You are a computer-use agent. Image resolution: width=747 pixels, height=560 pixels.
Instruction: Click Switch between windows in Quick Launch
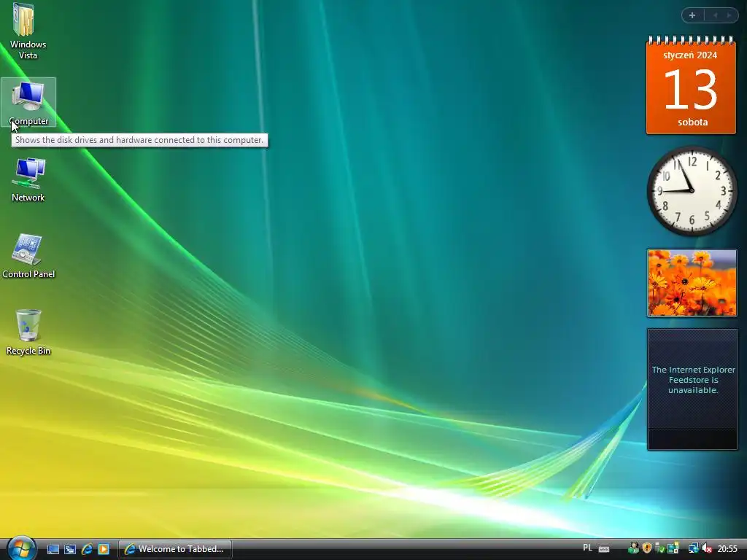tap(70, 549)
